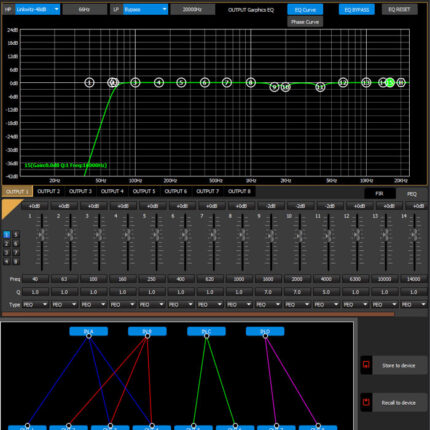Click the band 9 gain fader

(x=271, y=235)
